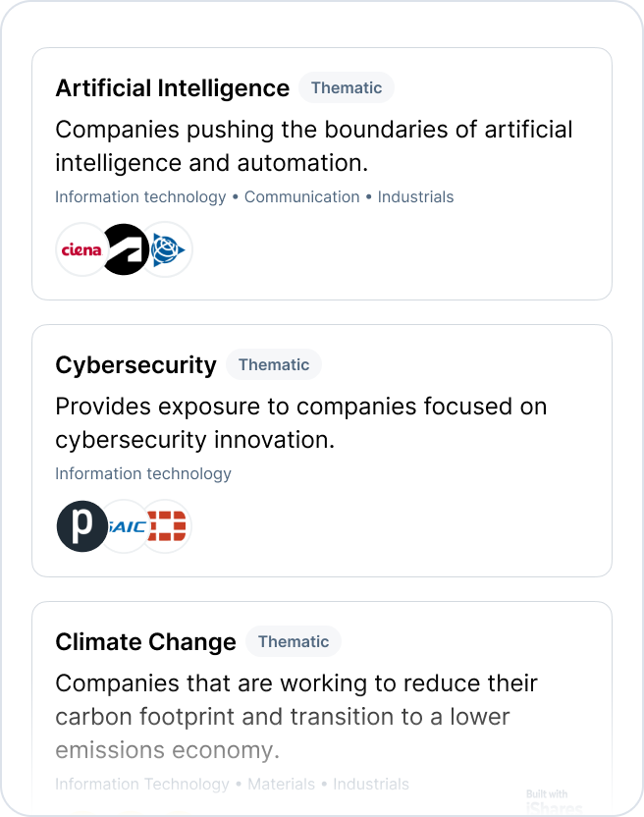Click 'Industrials' sector in Artificial Intelligence card

tap(415, 196)
